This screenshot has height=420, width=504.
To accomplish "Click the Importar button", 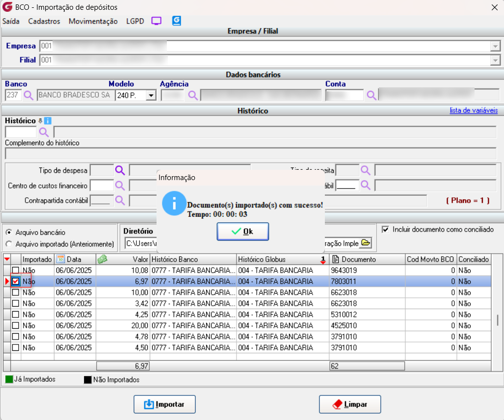I will point(164,404).
